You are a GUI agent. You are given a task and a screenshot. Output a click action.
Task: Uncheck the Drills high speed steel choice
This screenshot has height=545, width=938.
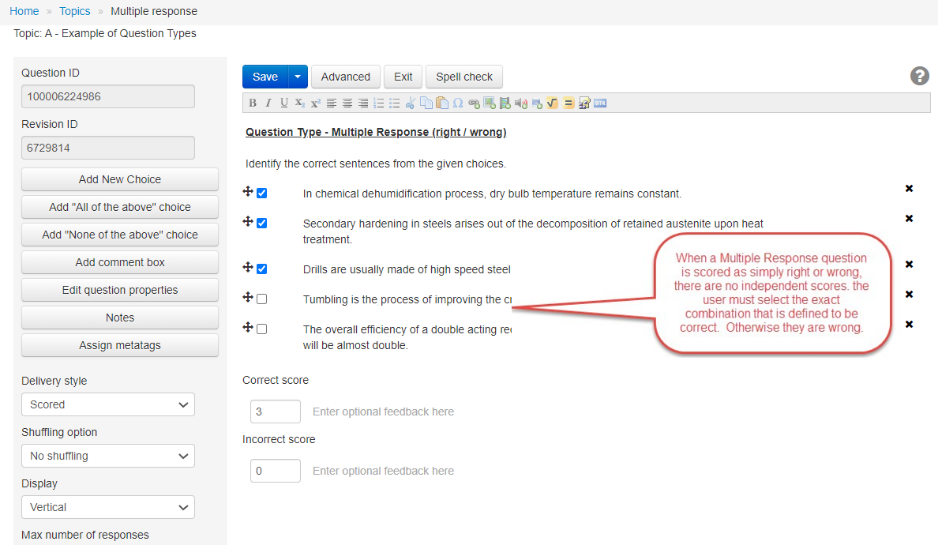click(x=262, y=269)
